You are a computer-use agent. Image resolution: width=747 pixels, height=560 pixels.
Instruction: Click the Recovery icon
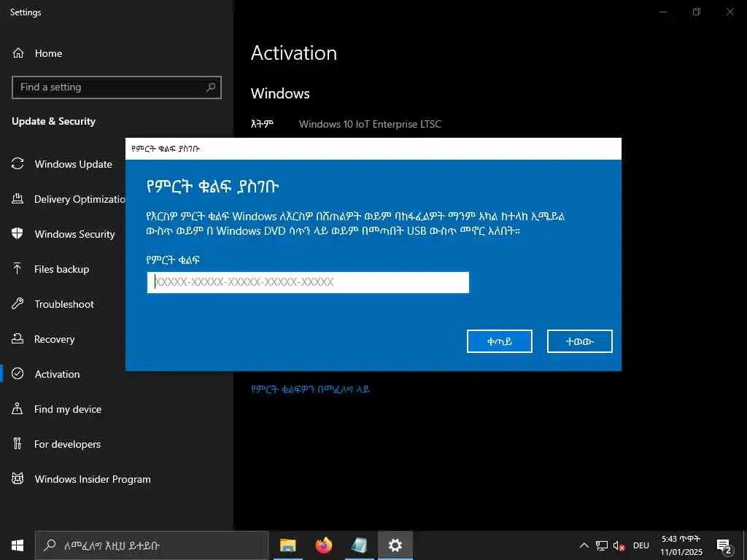point(18,339)
